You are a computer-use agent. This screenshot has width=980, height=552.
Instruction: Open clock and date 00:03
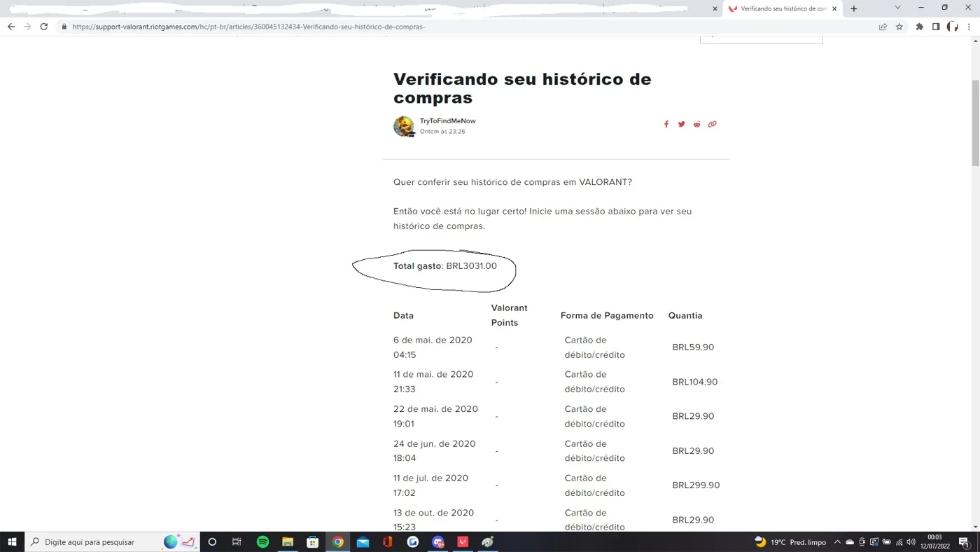(x=934, y=541)
